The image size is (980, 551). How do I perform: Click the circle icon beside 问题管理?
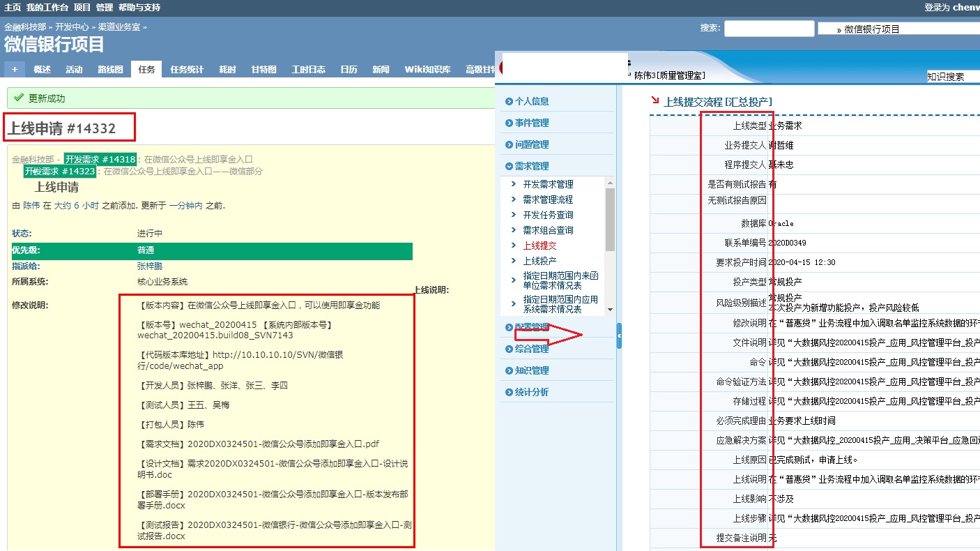pyautogui.click(x=510, y=144)
